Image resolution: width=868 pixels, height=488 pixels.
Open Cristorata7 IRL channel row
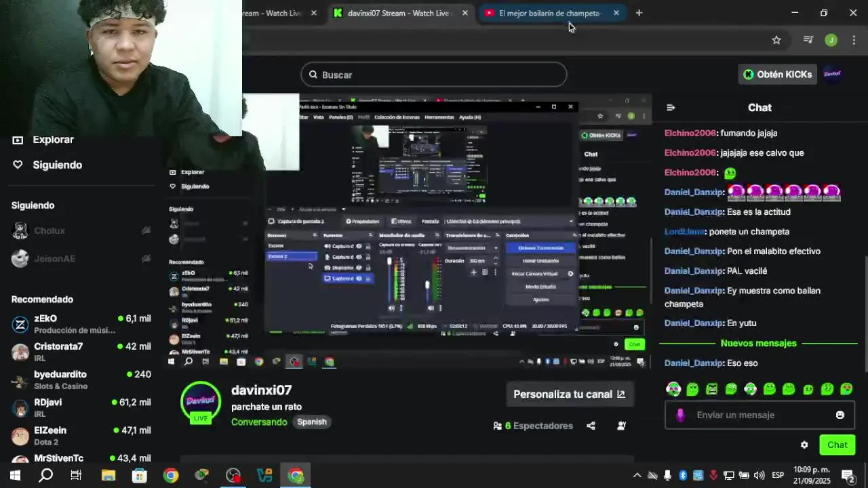pyautogui.click(x=81, y=352)
